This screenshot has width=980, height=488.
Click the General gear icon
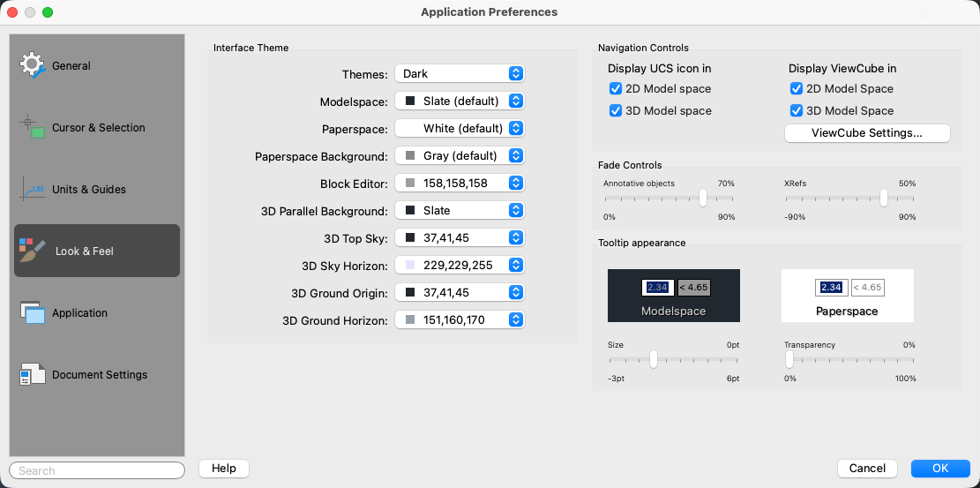pos(32,65)
